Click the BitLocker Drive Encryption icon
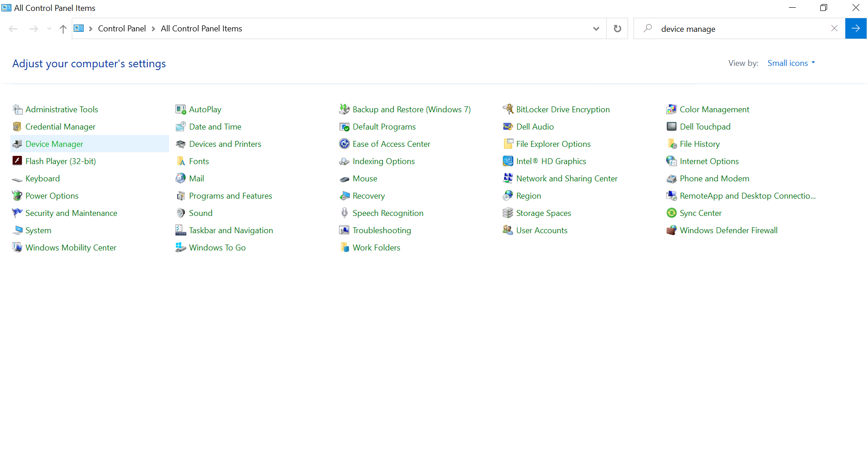Screen dimensions: 868x460 point(508,110)
